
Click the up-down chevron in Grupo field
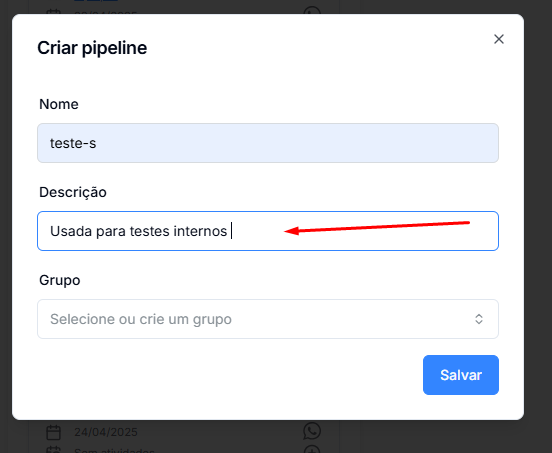[479, 319]
